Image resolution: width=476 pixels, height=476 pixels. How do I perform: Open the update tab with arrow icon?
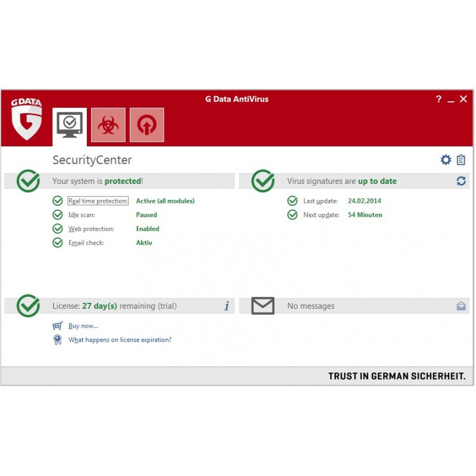click(146, 125)
